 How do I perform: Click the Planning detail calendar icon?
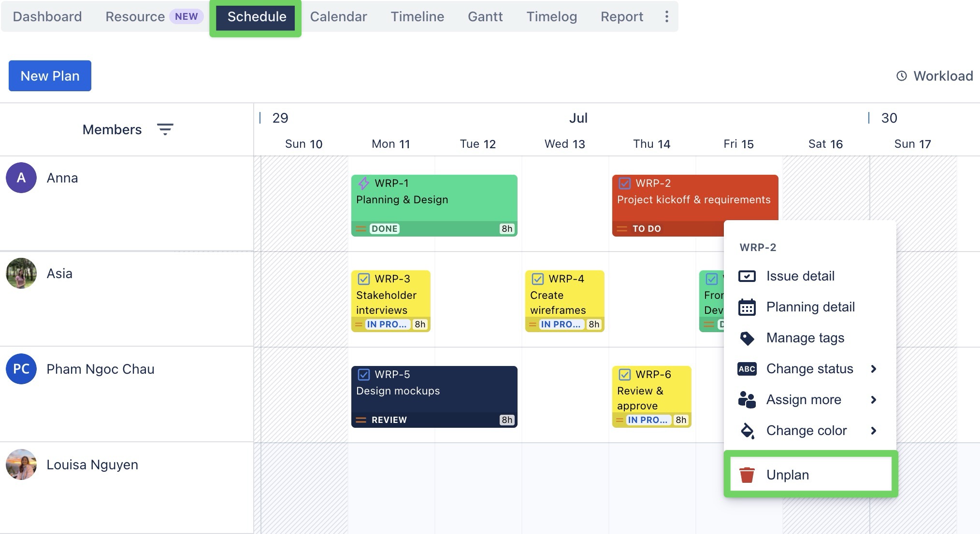click(747, 307)
